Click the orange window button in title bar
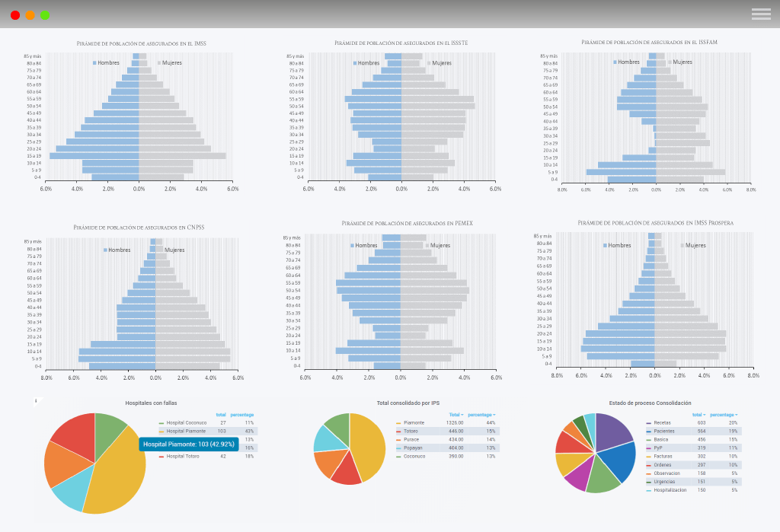This screenshot has height=532, width=780. click(x=30, y=14)
